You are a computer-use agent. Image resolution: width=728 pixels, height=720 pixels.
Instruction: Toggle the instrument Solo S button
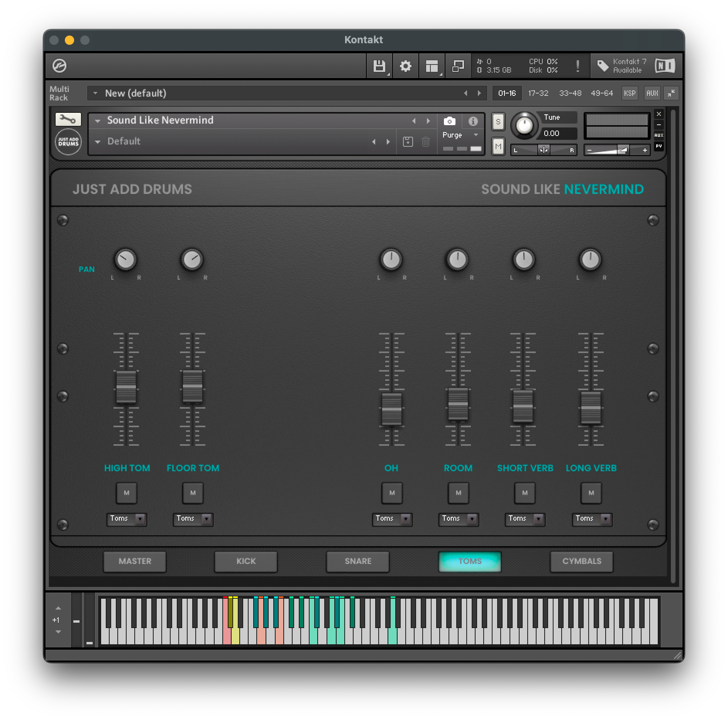pyautogui.click(x=498, y=122)
